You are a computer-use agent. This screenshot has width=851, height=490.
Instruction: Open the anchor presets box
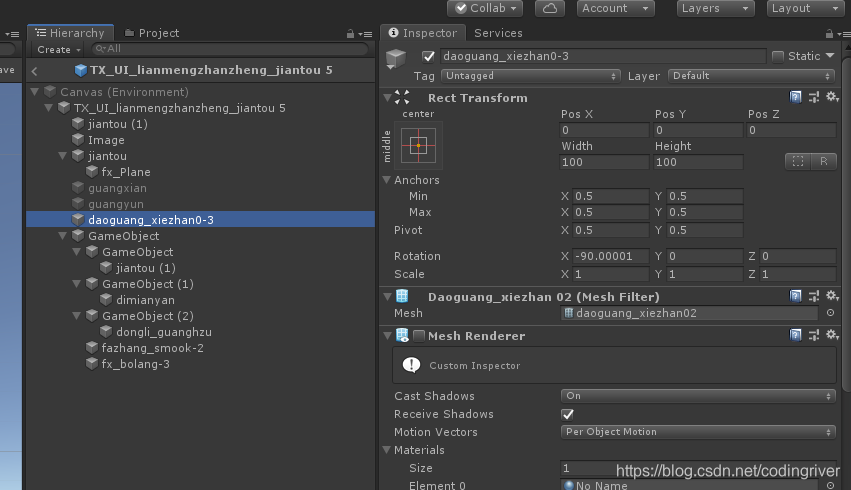coord(418,145)
